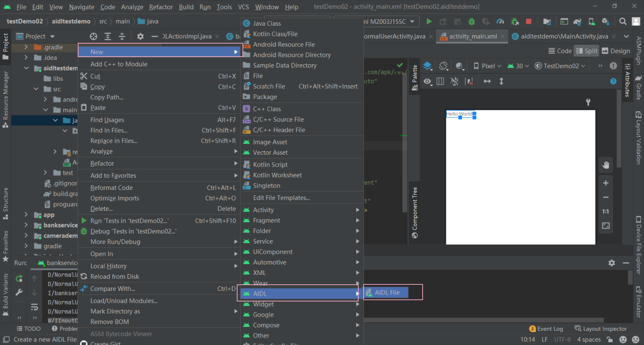
Task: Start debugging with the bug icon
Action: click(472, 21)
